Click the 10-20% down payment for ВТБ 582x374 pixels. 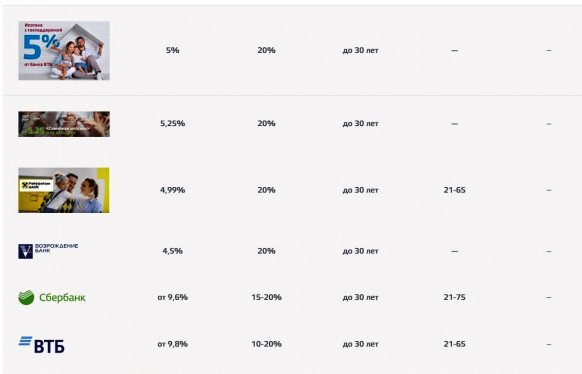(x=267, y=344)
